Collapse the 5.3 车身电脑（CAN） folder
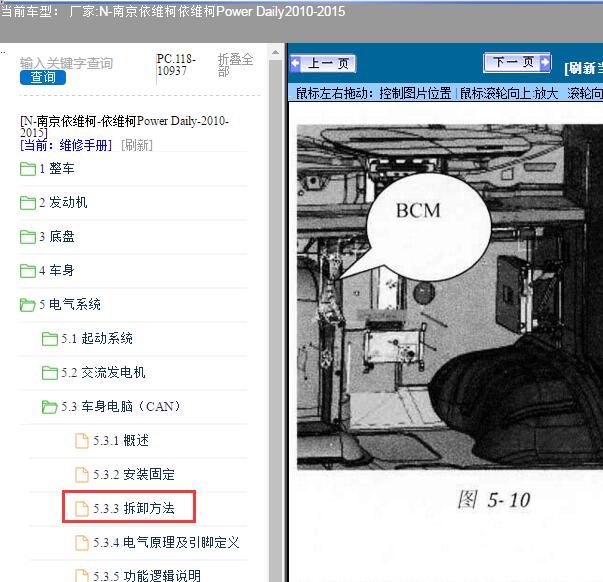This screenshot has height=582, width=603. pyautogui.click(x=50, y=407)
